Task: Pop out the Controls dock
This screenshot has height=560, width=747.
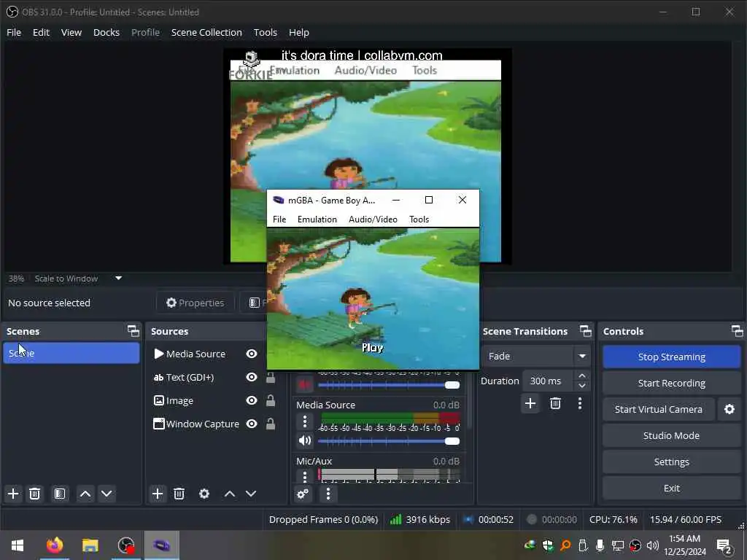Action: click(x=737, y=331)
